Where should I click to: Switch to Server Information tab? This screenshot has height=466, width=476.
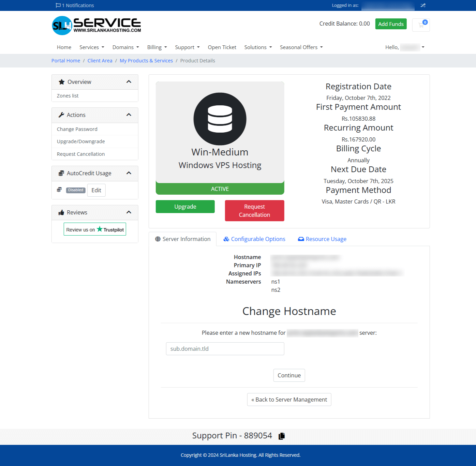(x=183, y=239)
